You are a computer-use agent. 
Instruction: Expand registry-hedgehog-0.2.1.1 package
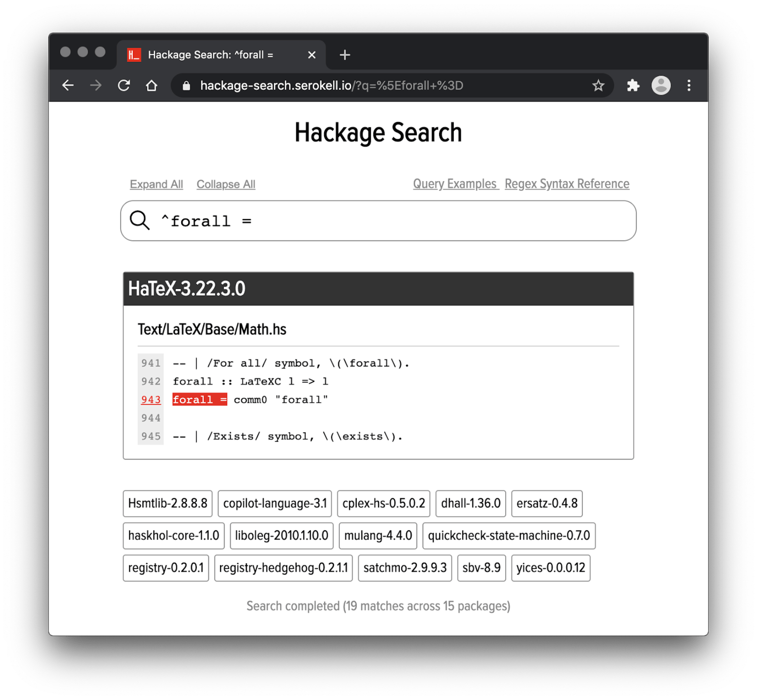point(284,568)
